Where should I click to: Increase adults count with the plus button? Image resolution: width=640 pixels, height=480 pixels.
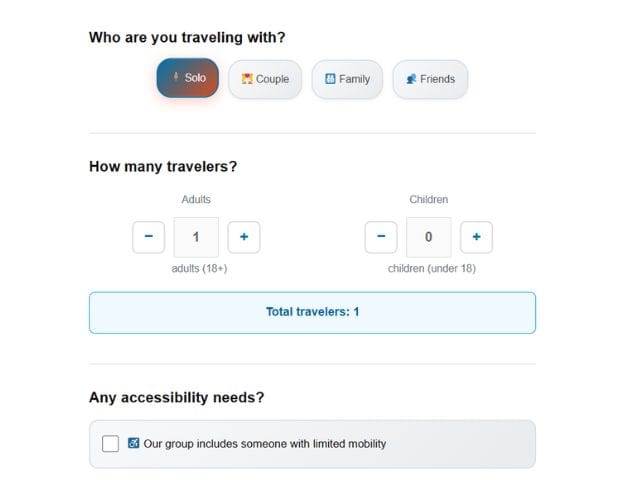244,237
